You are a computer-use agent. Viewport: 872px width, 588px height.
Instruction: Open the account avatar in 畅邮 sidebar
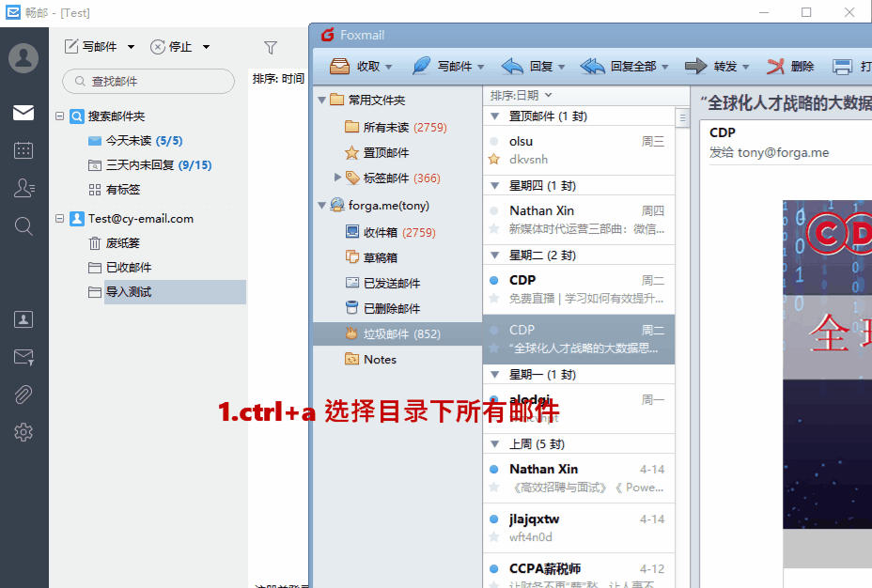click(23, 58)
